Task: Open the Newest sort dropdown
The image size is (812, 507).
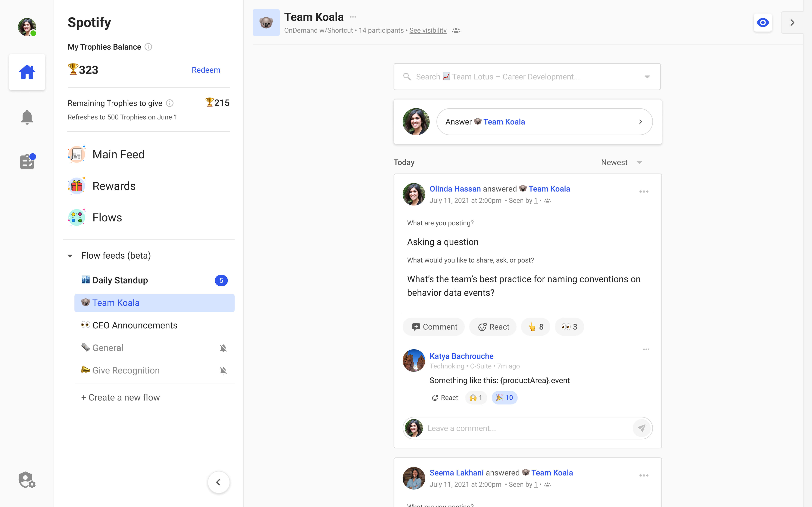Action: click(x=639, y=162)
